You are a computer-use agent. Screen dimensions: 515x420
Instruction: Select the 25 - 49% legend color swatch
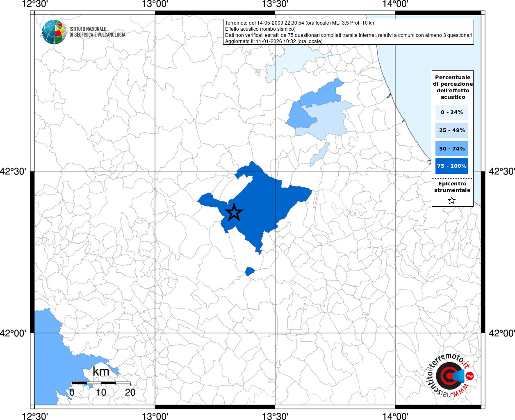(x=452, y=130)
